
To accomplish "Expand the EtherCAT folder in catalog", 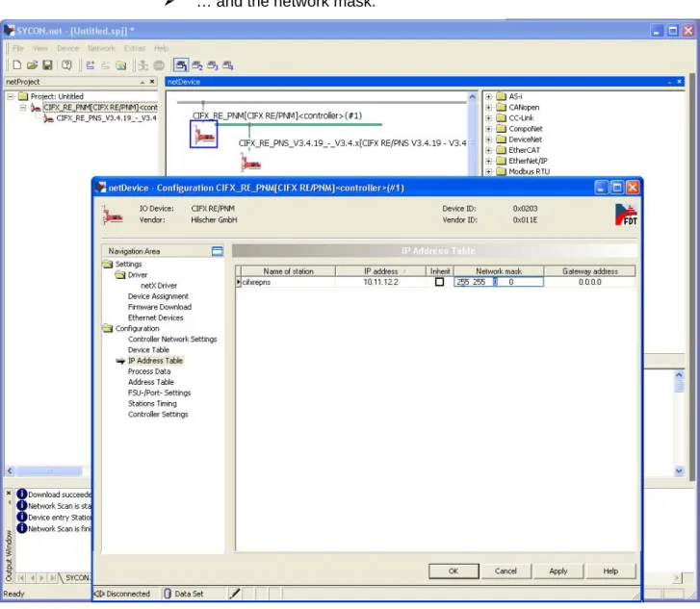I will pyautogui.click(x=488, y=150).
